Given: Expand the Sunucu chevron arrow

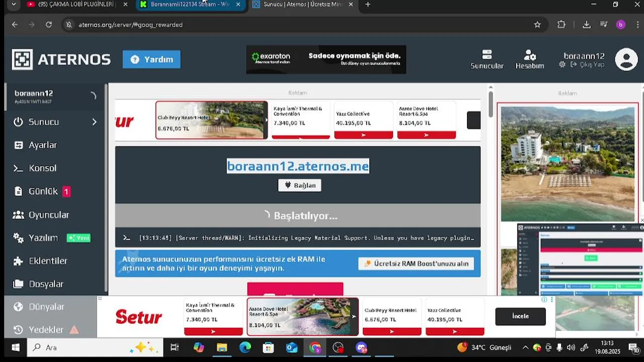Looking at the screenshot, I should (94, 122).
